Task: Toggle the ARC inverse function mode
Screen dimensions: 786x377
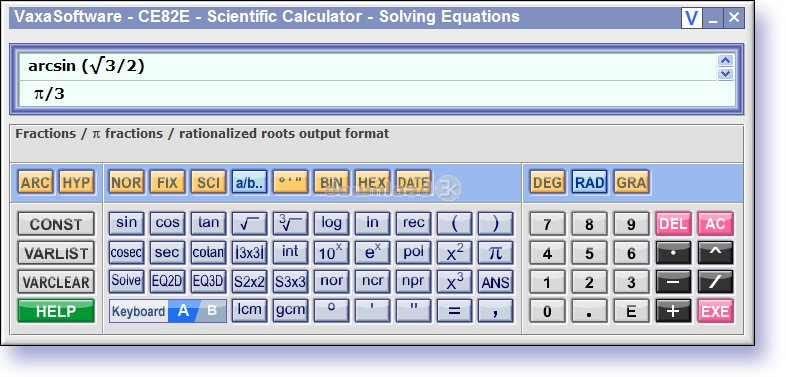Action: pyautogui.click(x=35, y=182)
